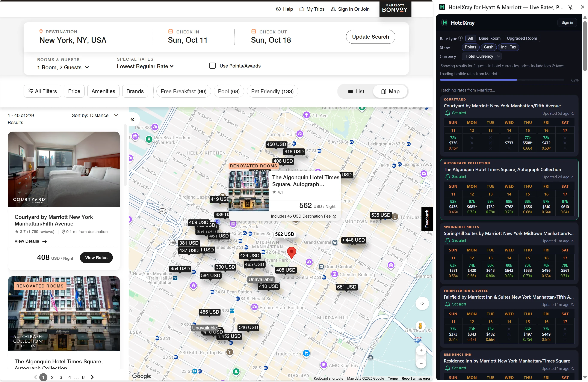
Task: Collapse the hotel list panel arrows
Action: [x=132, y=120]
